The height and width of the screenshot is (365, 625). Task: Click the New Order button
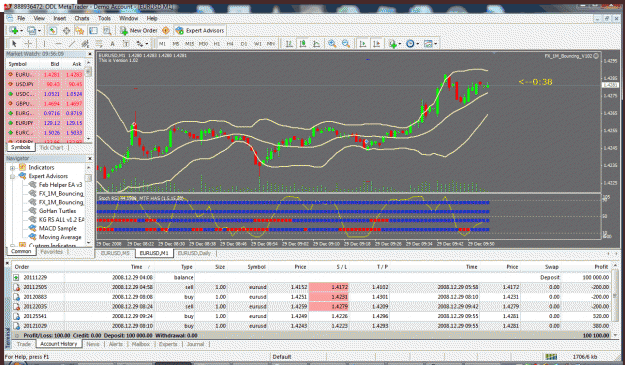click(x=139, y=31)
